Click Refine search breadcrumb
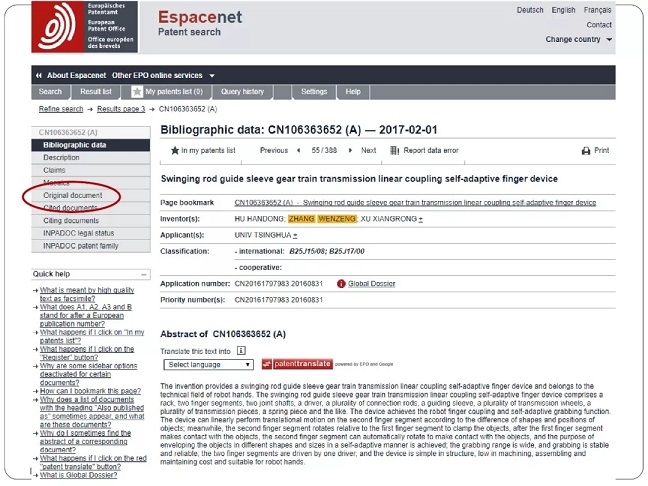Viewport: 648px width, 486px height. (x=61, y=109)
